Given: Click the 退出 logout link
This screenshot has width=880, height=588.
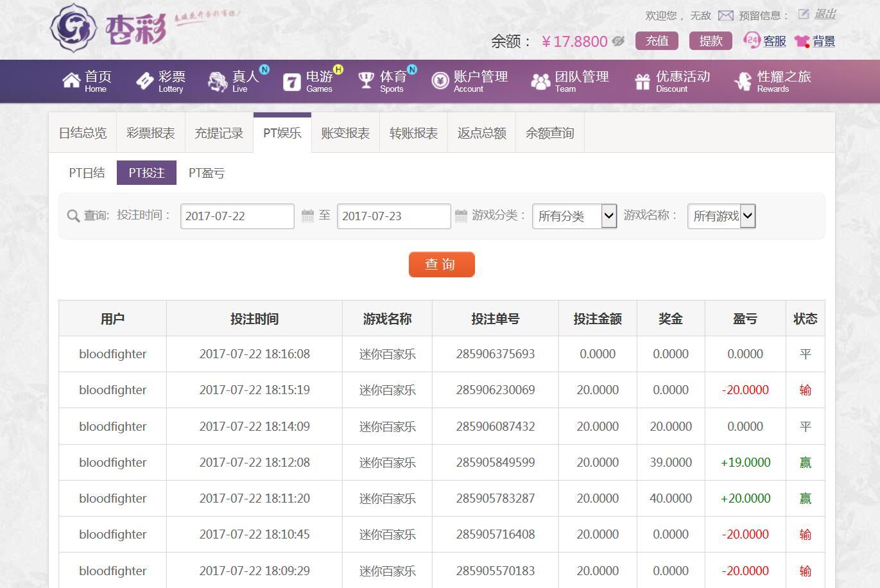Looking at the screenshot, I should click(825, 14).
